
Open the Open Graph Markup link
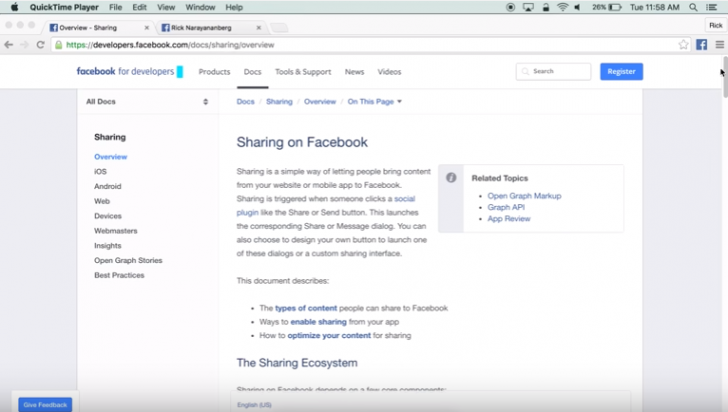[x=524, y=196]
